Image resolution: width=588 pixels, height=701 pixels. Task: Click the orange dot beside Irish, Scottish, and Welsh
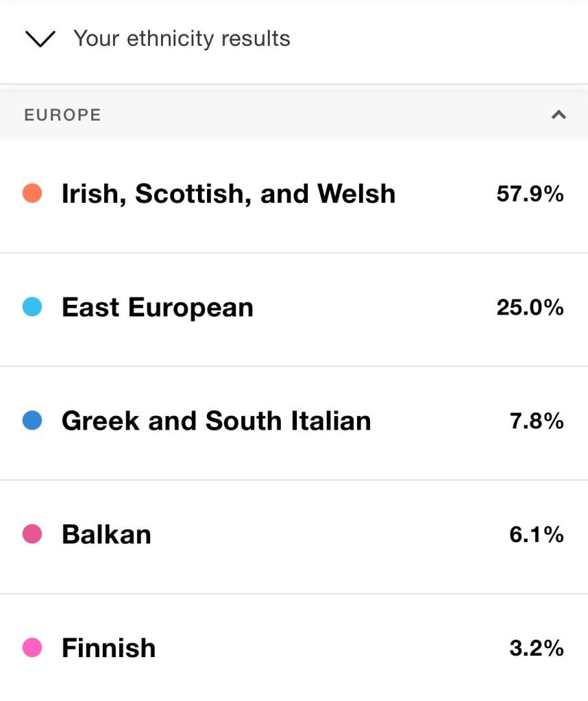[32, 193]
